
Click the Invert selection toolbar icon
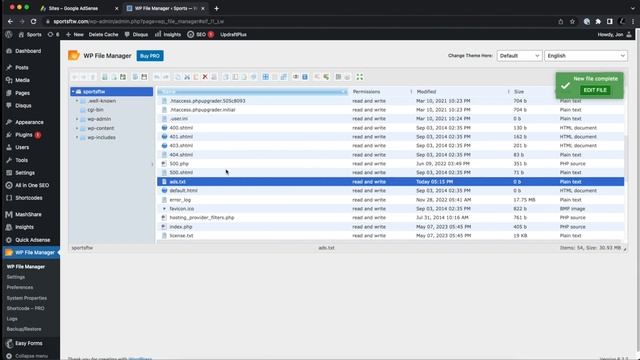pyautogui.click(x=283, y=77)
